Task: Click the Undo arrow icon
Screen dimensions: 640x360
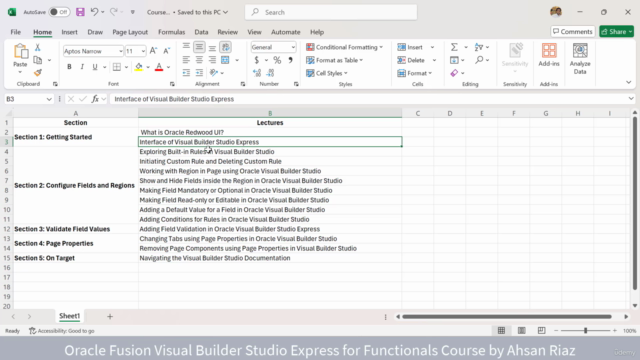Action: [x=94, y=12]
